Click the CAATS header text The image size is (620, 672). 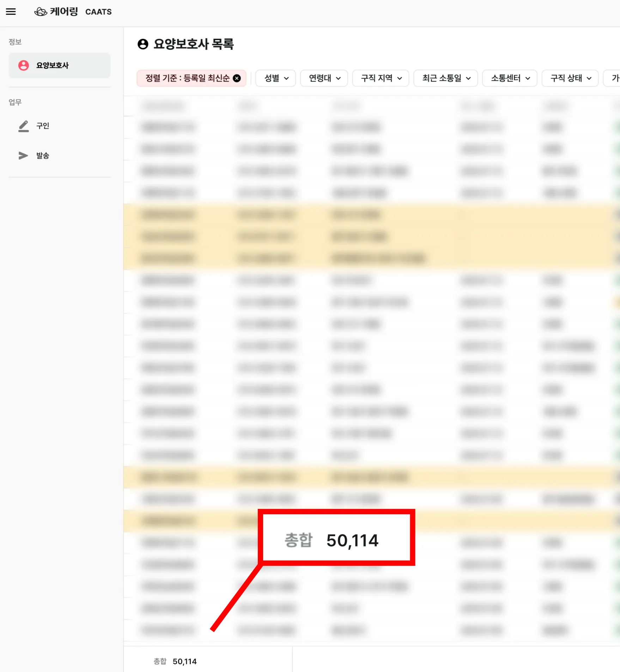[98, 12]
